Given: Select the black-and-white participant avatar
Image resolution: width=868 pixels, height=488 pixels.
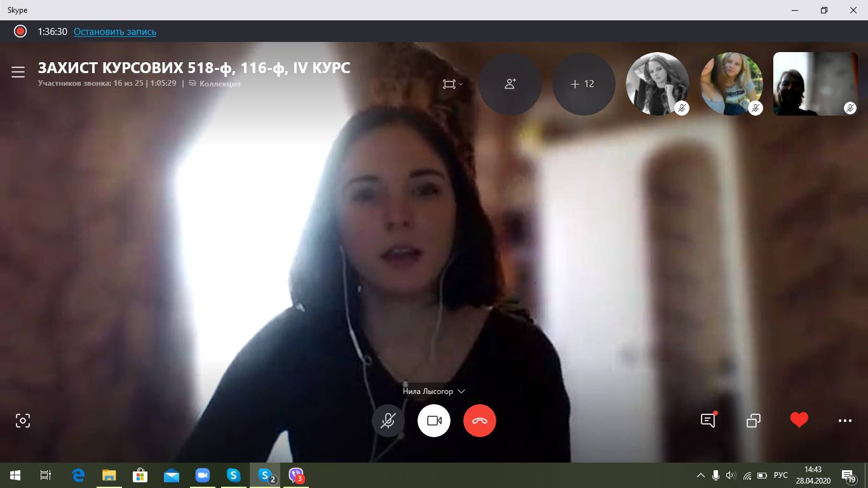Looking at the screenshot, I should click(657, 84).
